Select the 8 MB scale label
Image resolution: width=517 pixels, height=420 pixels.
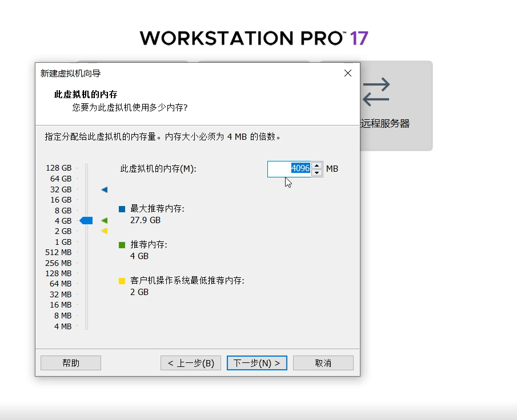point(63,316)
